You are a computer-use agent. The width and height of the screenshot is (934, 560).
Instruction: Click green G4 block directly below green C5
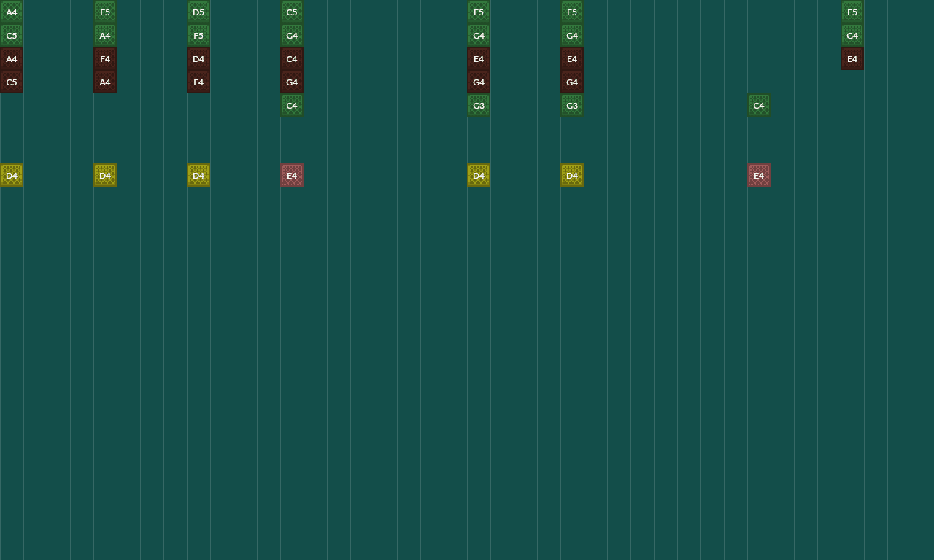(x=292, y=35)
